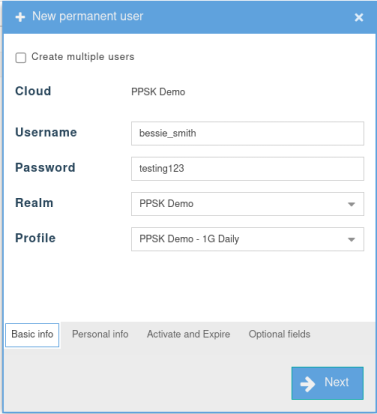This screenshot has height=414, width=377.
Task: Focus the Password field containing testing123
Action: [x=247, y=169]
